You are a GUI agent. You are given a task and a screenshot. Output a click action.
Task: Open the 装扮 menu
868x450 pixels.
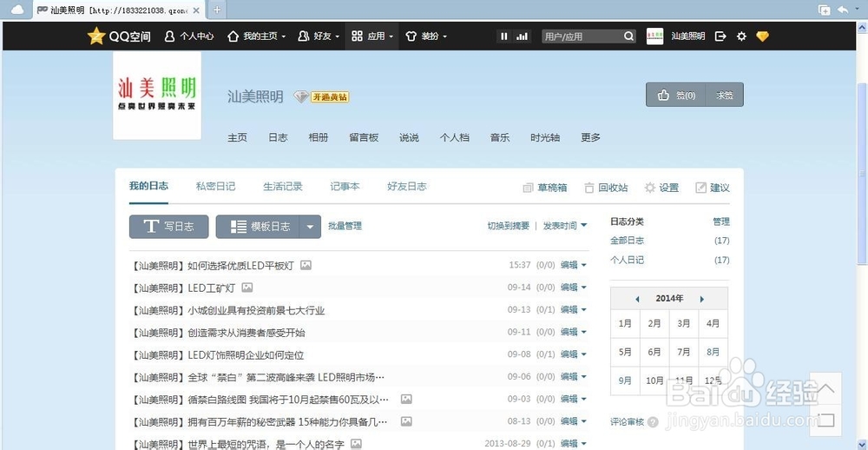425,36
